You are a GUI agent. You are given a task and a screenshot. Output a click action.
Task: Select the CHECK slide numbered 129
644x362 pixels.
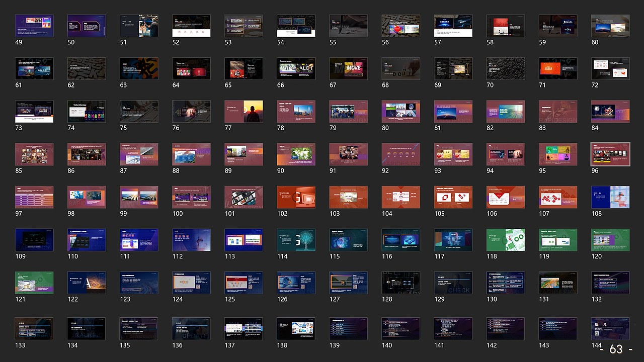click(x=453, y=283)
